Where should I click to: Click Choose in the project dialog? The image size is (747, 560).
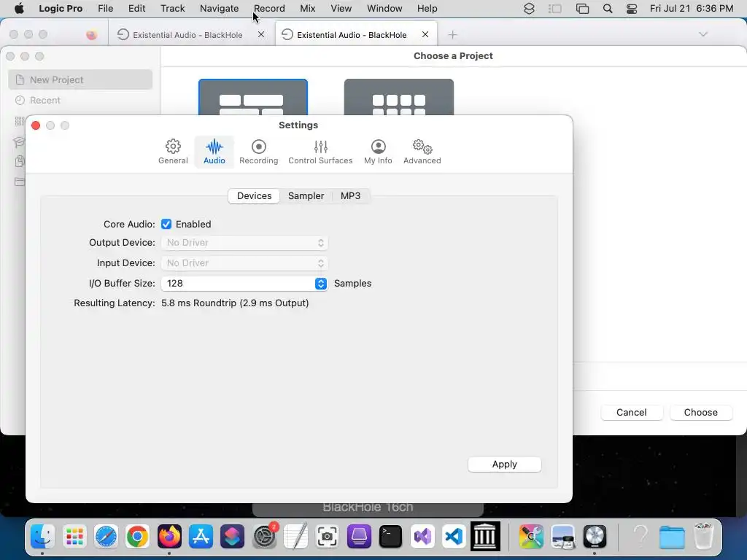[x=701, y=413]
